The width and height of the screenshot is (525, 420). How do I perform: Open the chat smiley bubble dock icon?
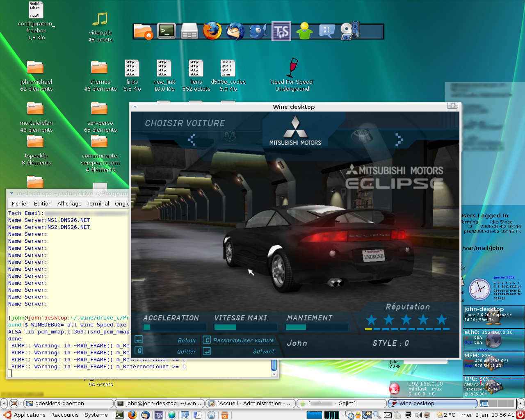(327, 31)
